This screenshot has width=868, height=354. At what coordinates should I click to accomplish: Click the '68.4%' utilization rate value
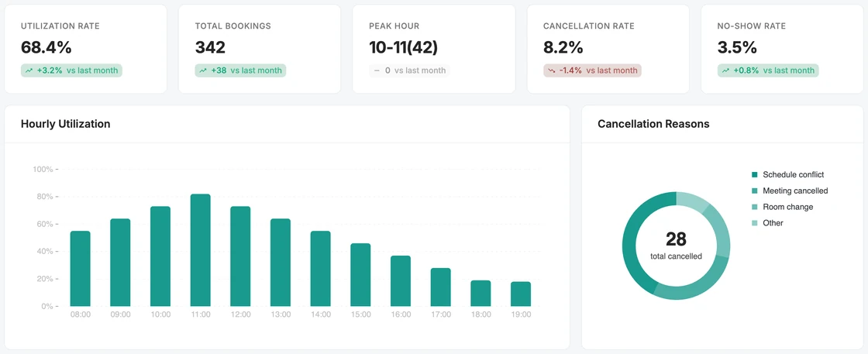(46, 47)
